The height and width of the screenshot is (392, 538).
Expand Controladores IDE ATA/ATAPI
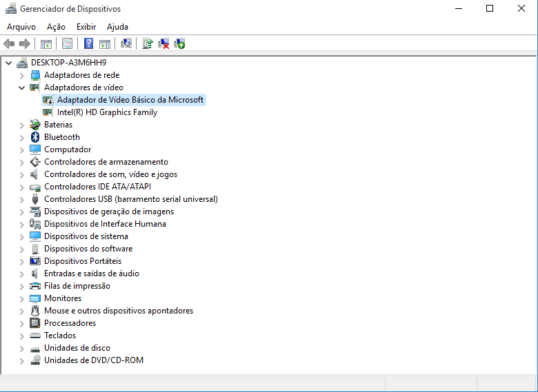coord(21,187)
